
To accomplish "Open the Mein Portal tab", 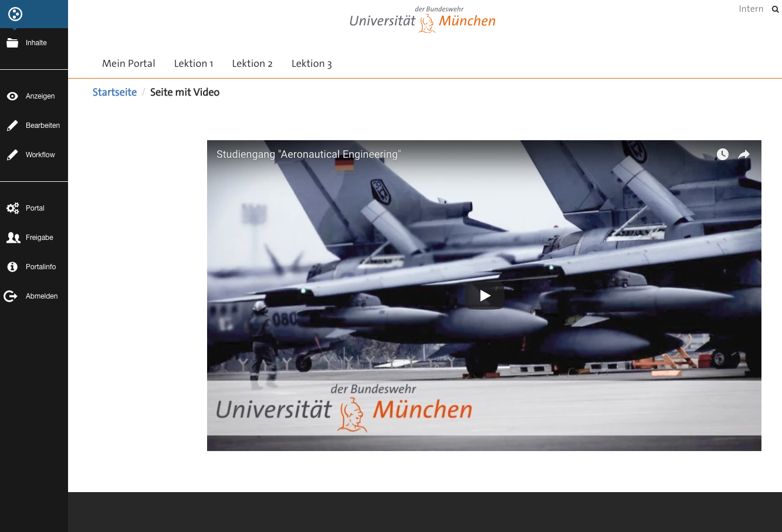I will point(128,63).
